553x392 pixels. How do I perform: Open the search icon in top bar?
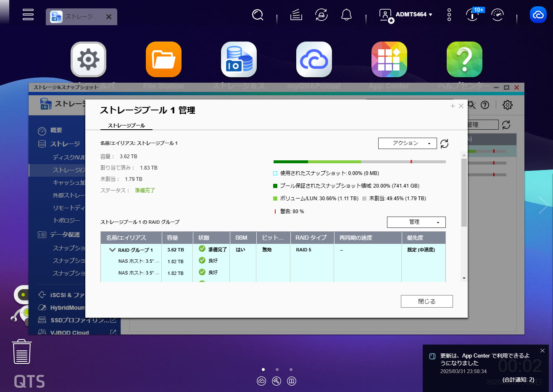coord(258,15)
